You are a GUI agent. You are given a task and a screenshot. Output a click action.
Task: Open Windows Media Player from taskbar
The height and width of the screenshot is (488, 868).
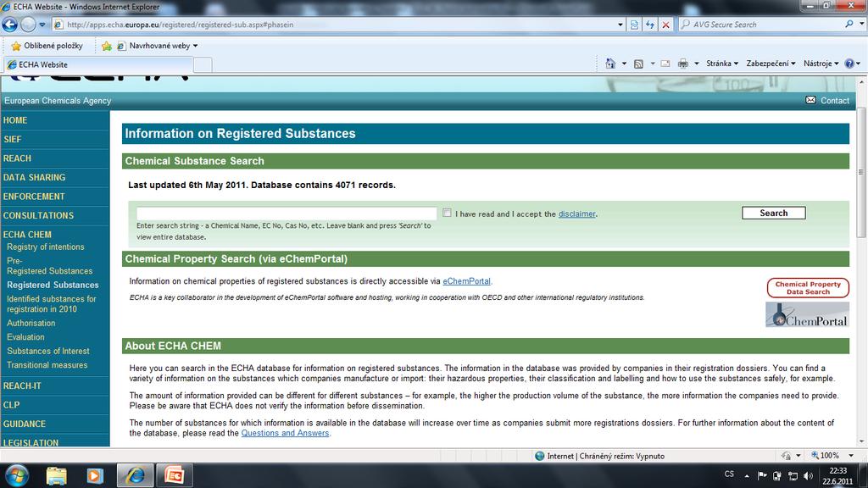[x=95, y=476]
